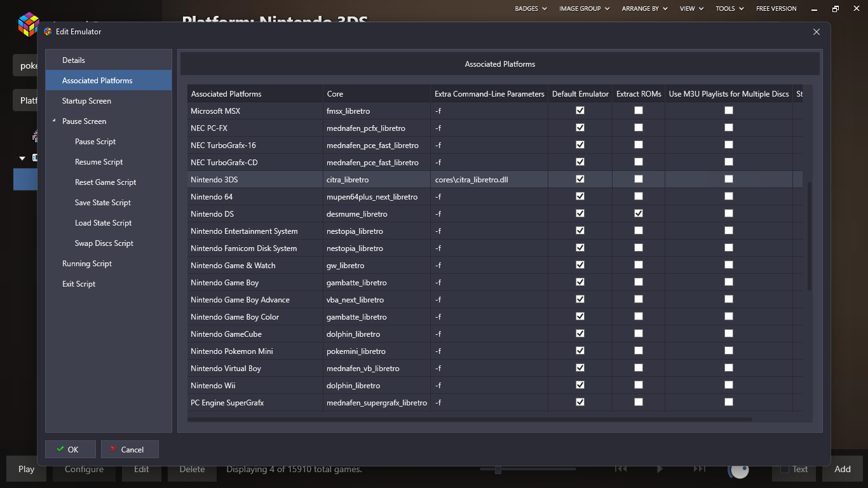Click the Extra Command-Line Parameters column header
Screen dimensions: 868x488
click(489, 93)
